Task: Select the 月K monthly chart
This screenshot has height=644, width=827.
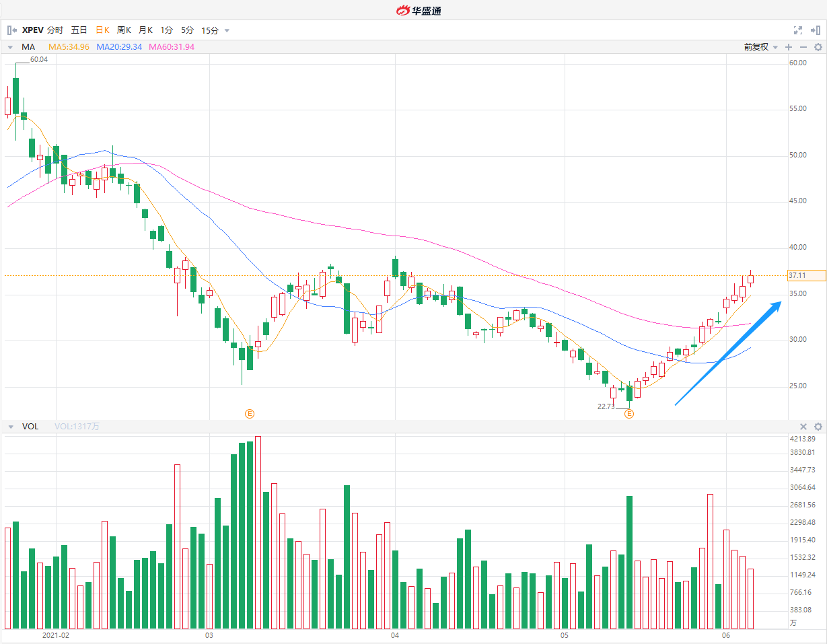Action: [145, 30]
